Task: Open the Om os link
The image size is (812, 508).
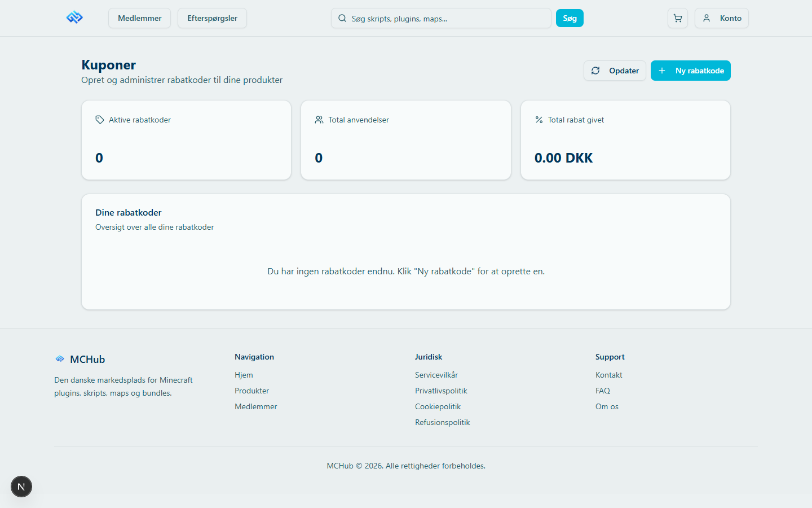Action: pyautogui.click(x=607, y=406)
